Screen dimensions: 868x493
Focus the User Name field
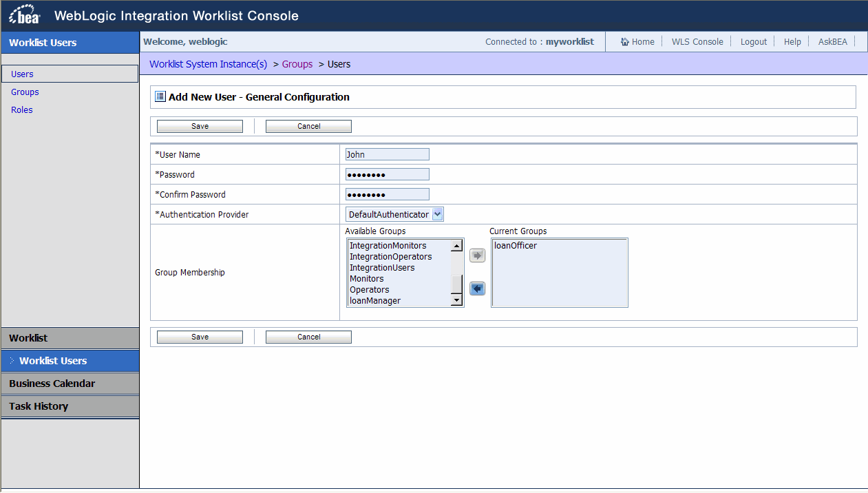[388, 154]
